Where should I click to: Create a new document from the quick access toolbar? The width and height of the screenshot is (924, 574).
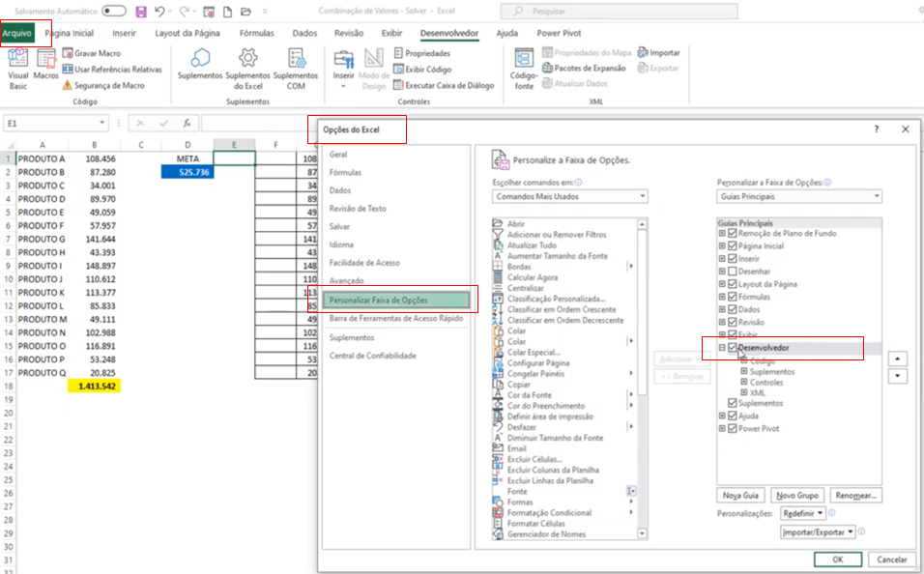[227, 12]
